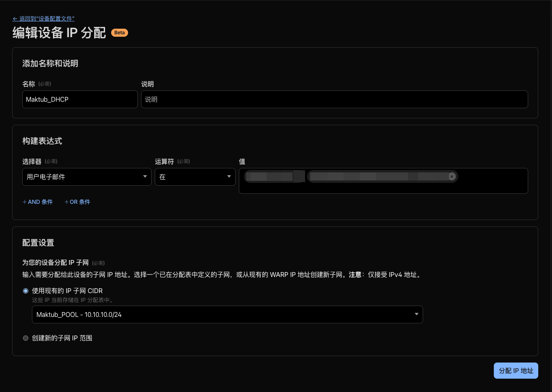Click the back arrow to device profiles
552x392 pixels.
pyautogui.click(x=15, y=19)
